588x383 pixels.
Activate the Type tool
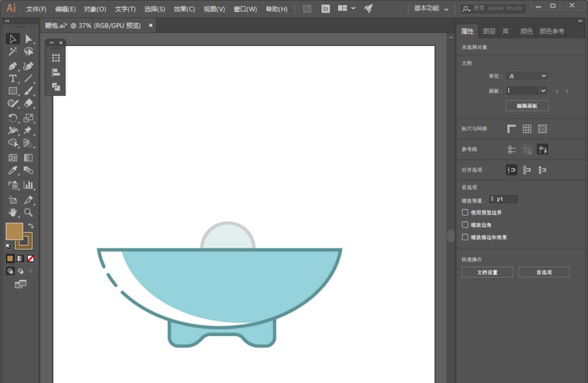12,79
